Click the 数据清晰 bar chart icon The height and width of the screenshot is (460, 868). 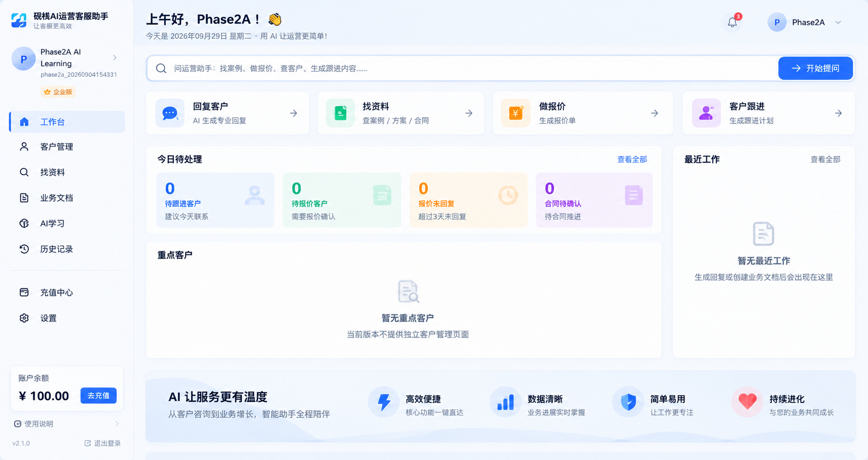coord(505,402)
